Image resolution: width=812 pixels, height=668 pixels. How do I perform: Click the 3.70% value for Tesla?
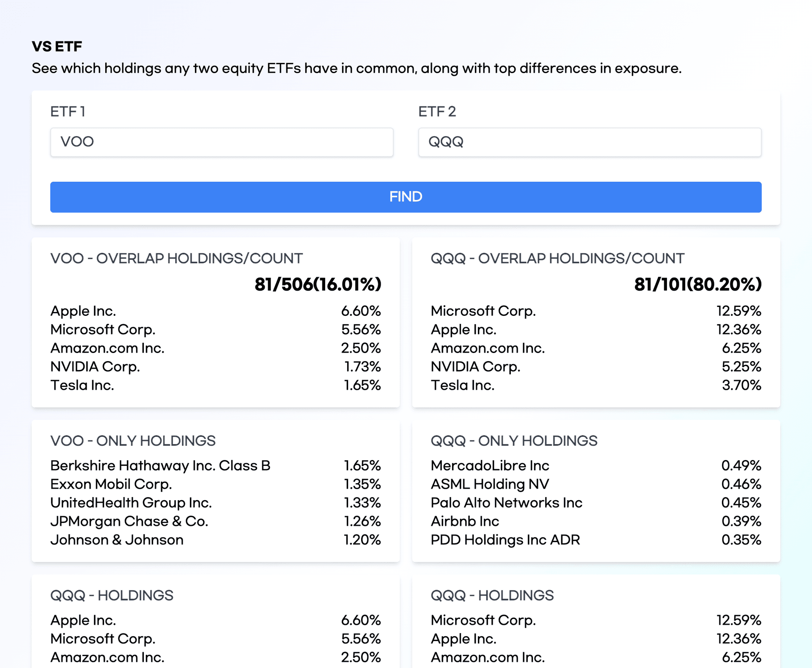point(741,385)
